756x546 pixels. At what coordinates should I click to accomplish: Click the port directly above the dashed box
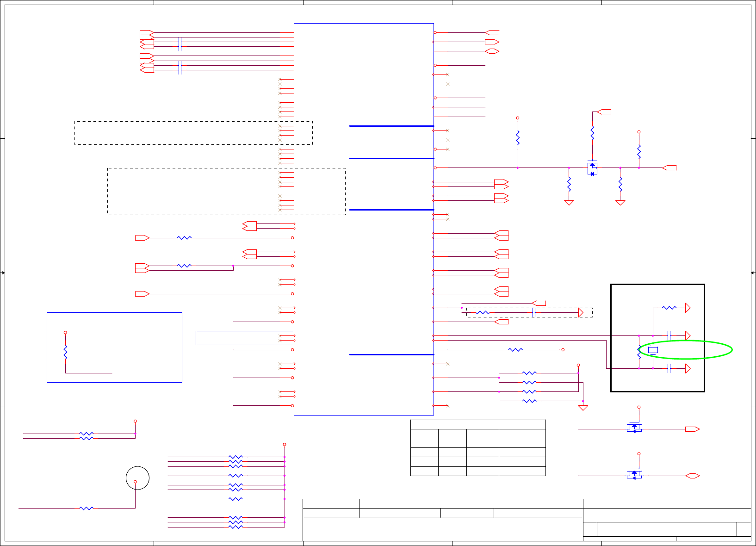(x=539, y=303)
